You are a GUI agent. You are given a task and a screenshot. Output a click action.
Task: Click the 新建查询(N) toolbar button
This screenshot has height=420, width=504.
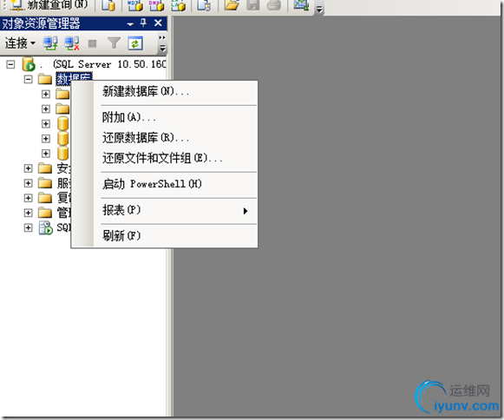point(48,4)
